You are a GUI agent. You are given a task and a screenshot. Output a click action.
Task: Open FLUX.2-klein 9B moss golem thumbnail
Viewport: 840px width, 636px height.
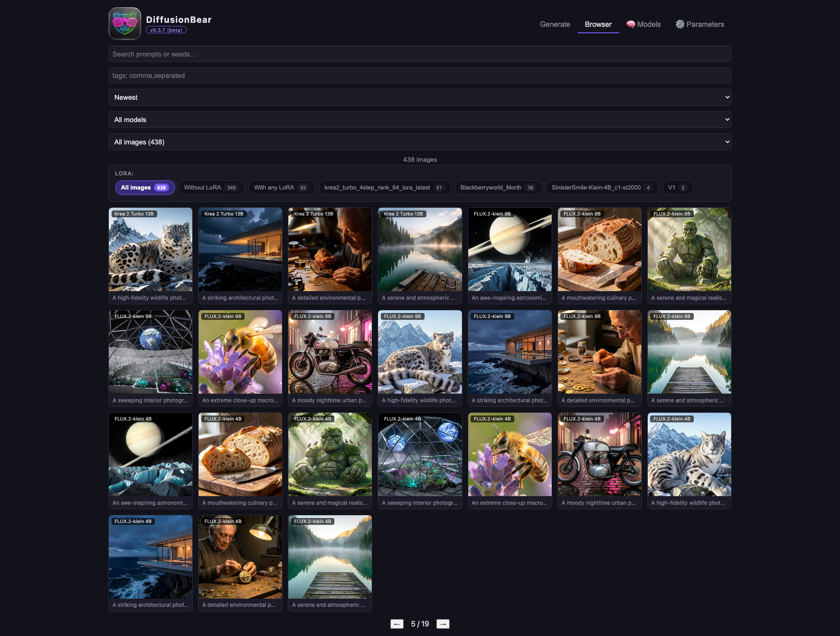pyautogui.click(x=689, y=250)
